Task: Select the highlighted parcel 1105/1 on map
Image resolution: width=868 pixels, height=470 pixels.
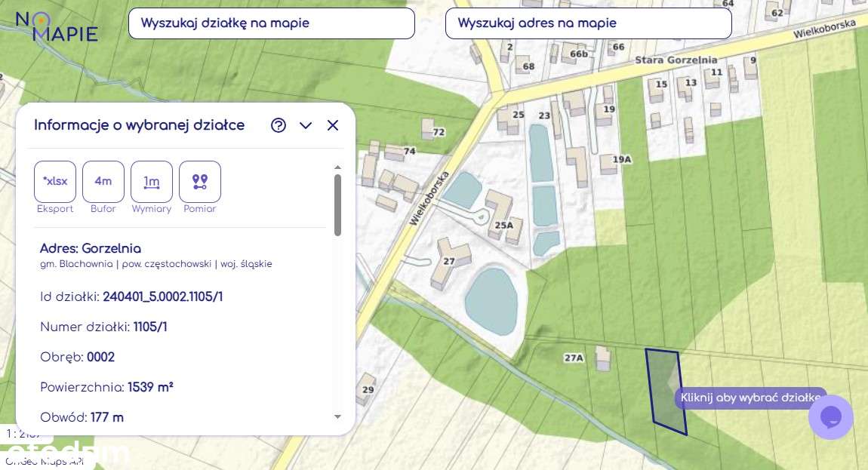Action: tap(666, 391)
